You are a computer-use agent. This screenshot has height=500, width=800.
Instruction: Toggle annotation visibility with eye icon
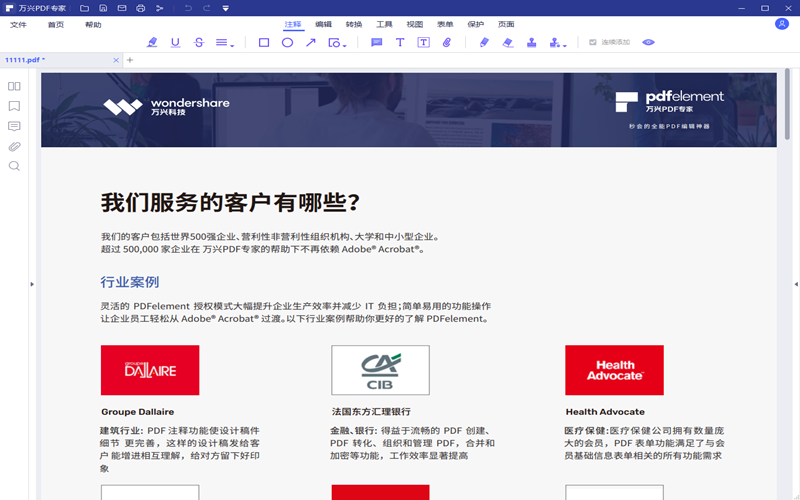[648, 43]
